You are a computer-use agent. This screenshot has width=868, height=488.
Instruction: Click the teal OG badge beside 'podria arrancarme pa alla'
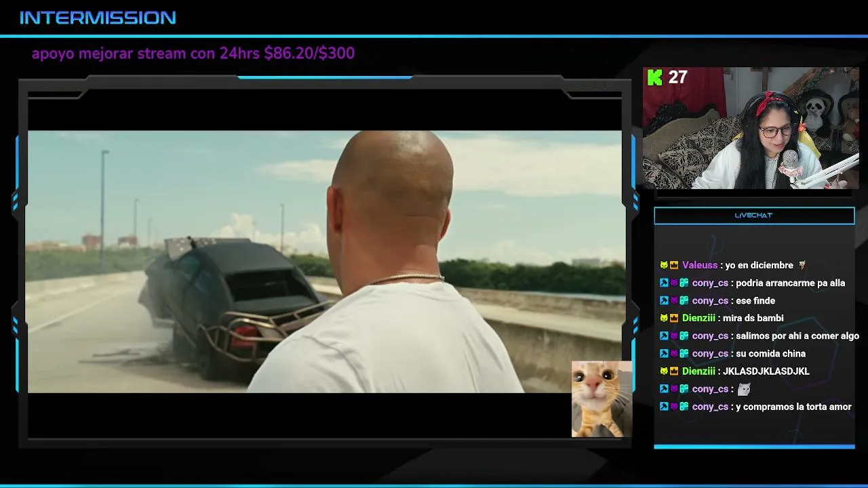tap(684, 283)
